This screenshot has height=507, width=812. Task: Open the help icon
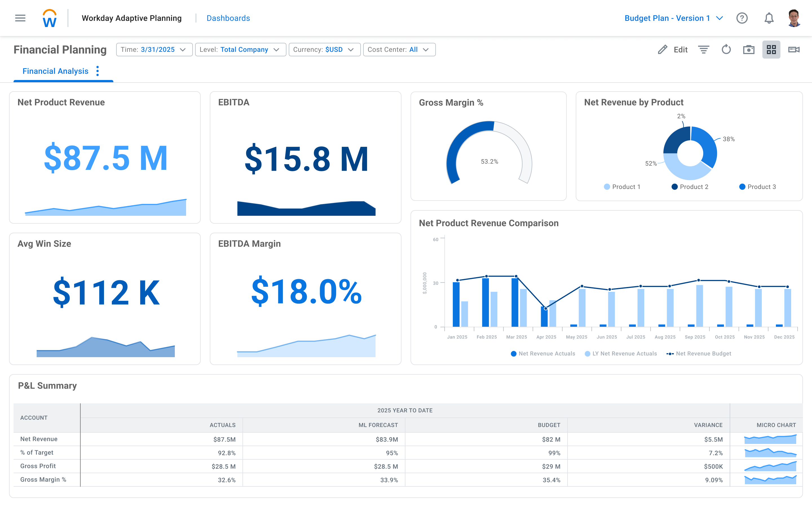(743, 18)
